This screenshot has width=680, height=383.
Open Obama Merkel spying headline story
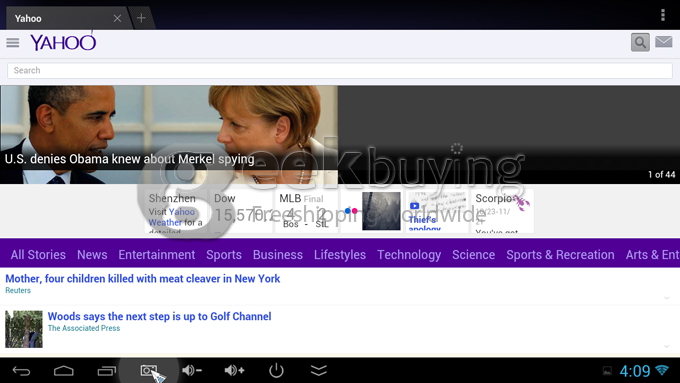click(x=129, y=159)
